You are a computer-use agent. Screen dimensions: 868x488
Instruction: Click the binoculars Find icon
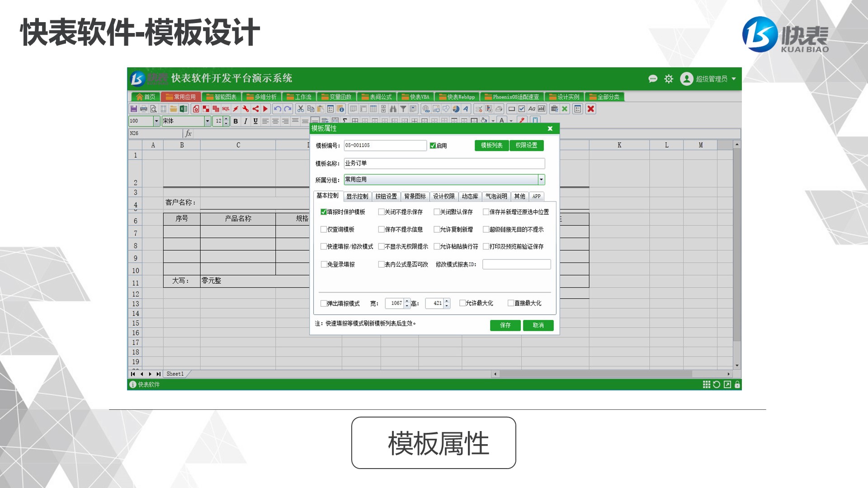tap(393, 109)
